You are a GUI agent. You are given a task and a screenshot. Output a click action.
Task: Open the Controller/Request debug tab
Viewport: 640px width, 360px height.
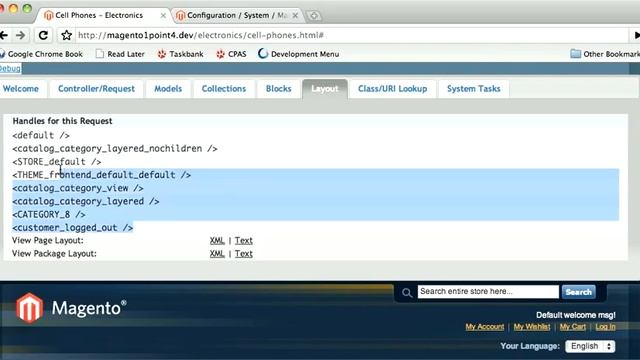coord(96,89)
